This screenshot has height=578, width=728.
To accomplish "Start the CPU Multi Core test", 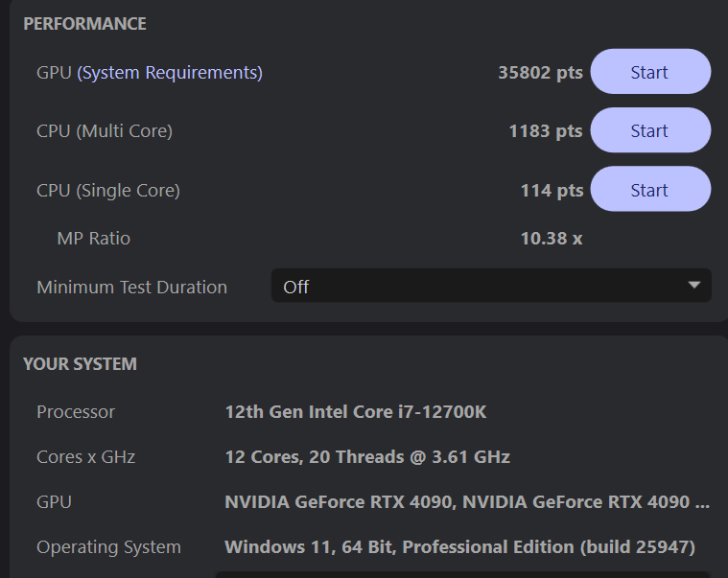I will coord(649,130).
